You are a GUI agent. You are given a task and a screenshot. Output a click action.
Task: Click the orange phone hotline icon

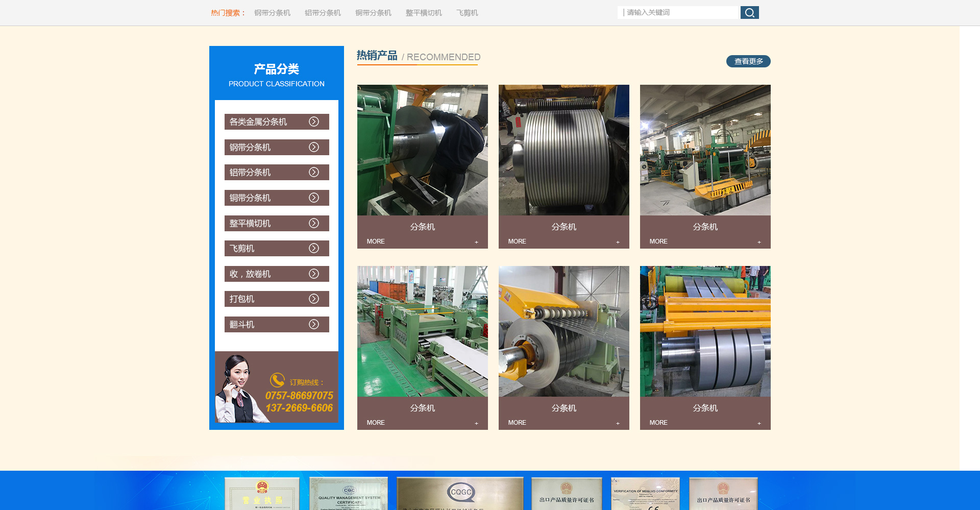277,380
